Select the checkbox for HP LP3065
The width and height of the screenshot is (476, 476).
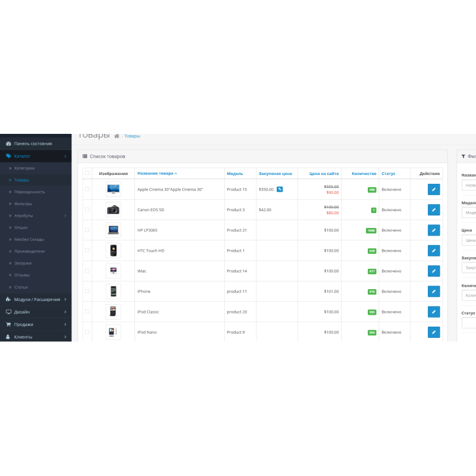click(x=87, y=230)
